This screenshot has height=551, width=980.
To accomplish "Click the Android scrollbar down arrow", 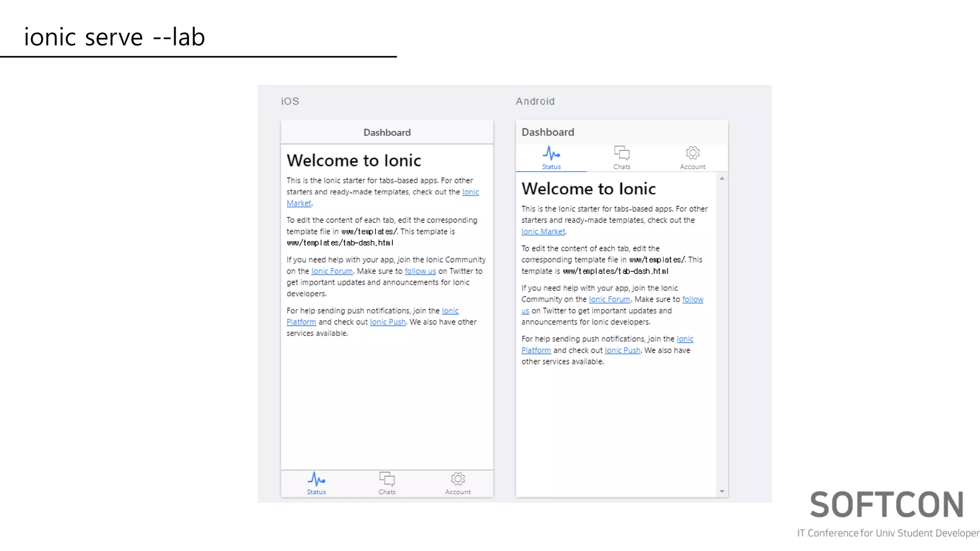I will pos(722,491).
